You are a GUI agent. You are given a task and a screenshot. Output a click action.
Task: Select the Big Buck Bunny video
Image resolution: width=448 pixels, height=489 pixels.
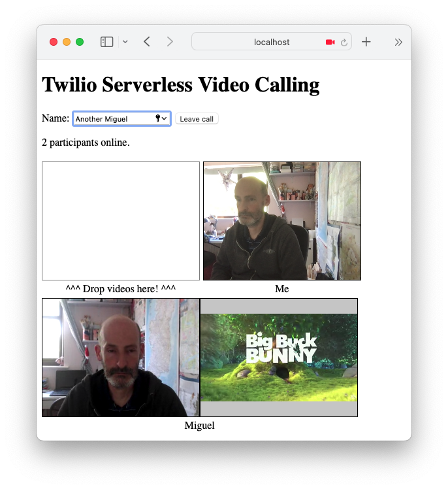tap(279, 358)
